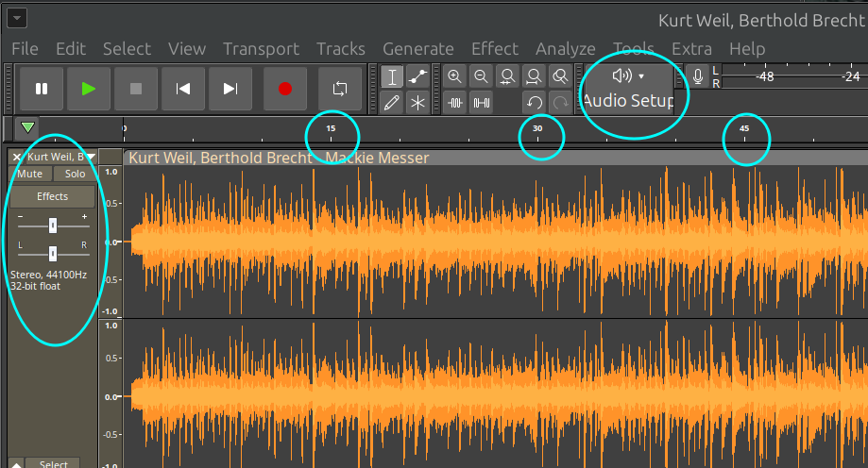The image size is (868, 468).
Task: Zoom out using the magnifier minus icon
Action: 481,76
